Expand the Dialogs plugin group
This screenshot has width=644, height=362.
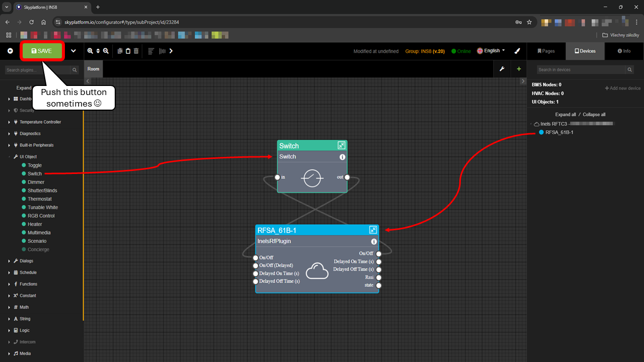[x=26, y=261]
